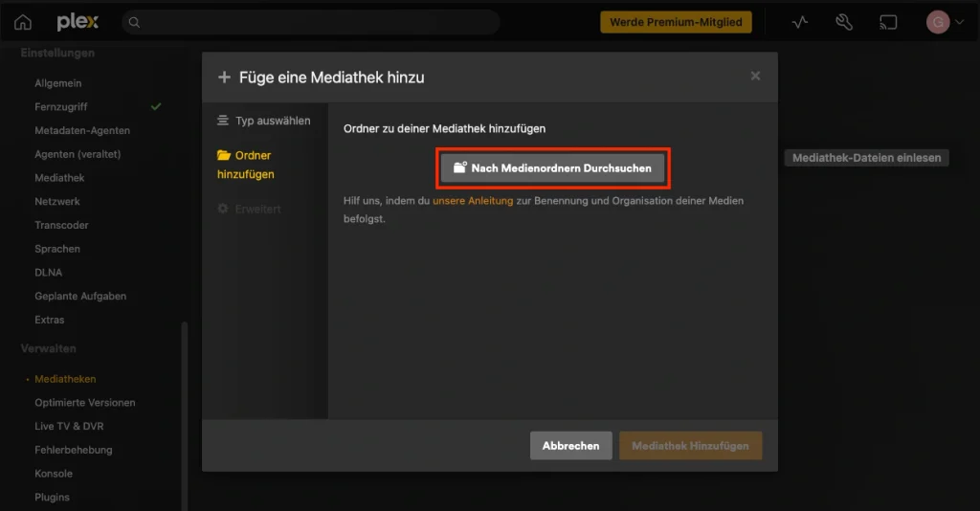
Task: Open Geplante Aufgaben settings
Action: click(80, 296)
